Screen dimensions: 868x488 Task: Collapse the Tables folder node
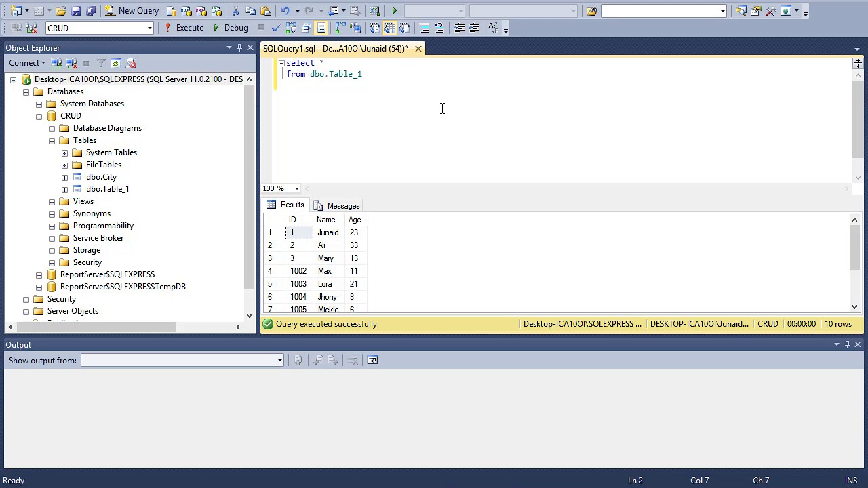(52, 140)
